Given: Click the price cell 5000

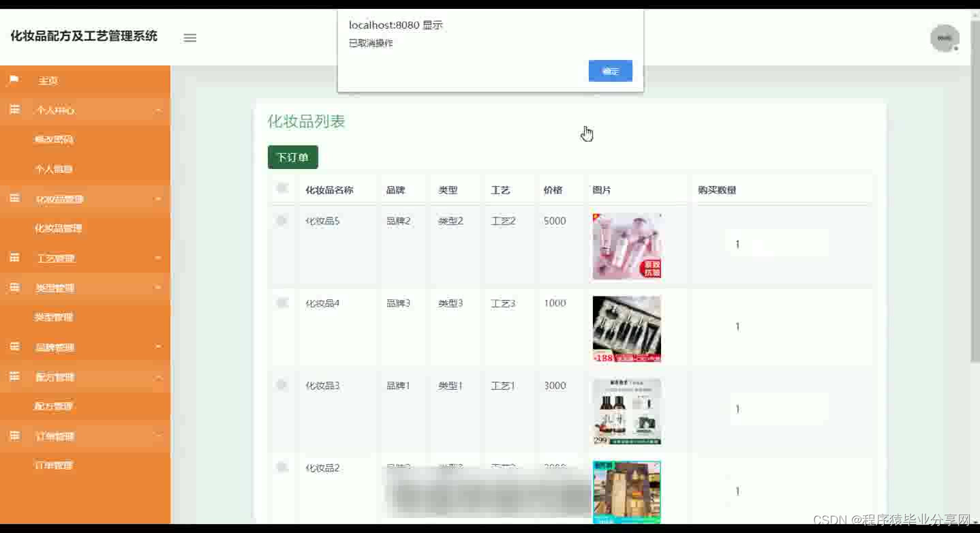Looking at the screenshot, I should [x=555, y=221].
